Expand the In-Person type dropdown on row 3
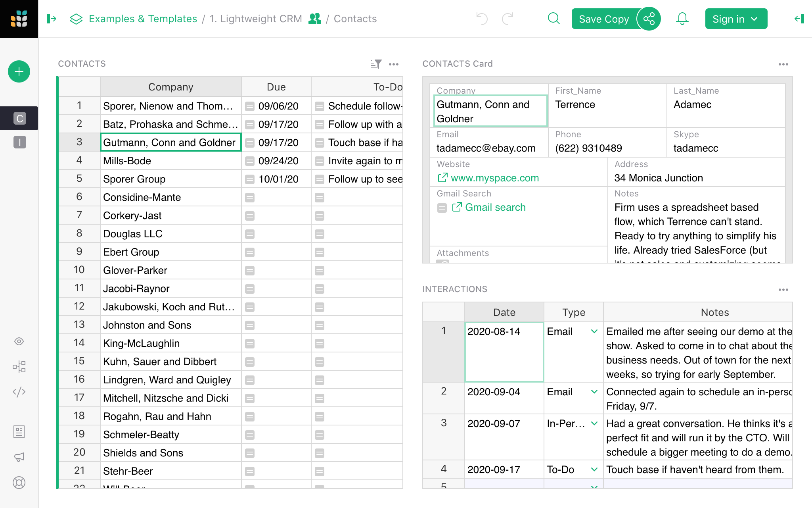 [x=594, y=423]
